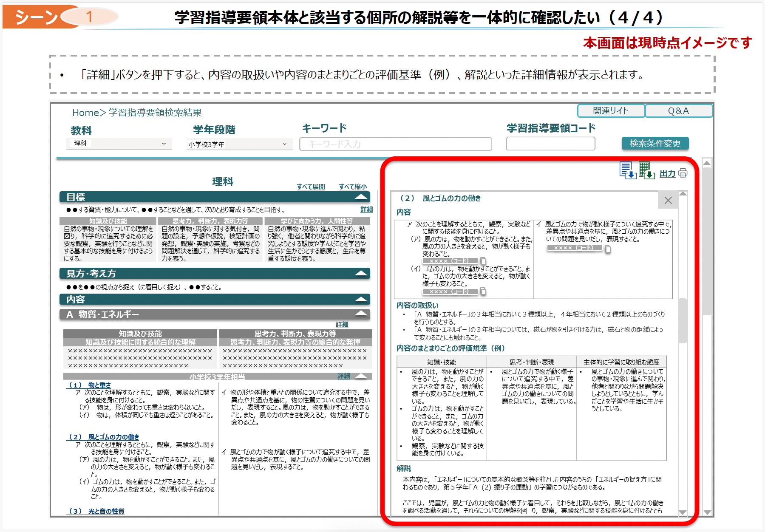Image resolution: width=765 pixels, height=532 pixels.
Task: Click the キーワード入力 text field
Action: click(x=395, y=144)
